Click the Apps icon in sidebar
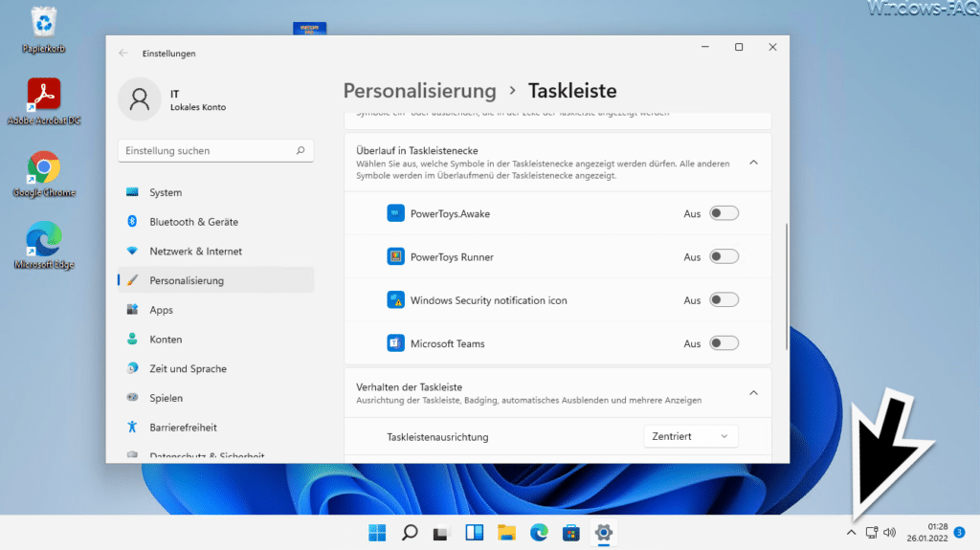The width and height of the screenshot is (980, 550). coord(132,309)
